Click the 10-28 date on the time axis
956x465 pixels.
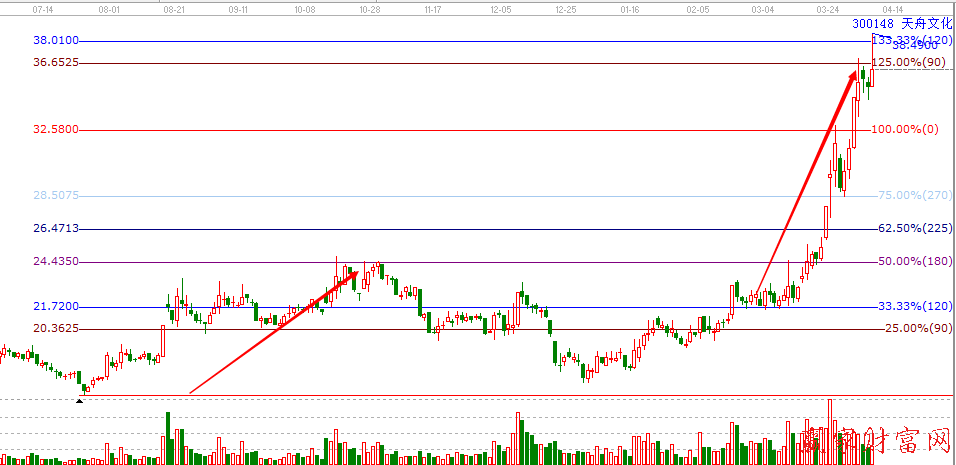click(369, 7)
